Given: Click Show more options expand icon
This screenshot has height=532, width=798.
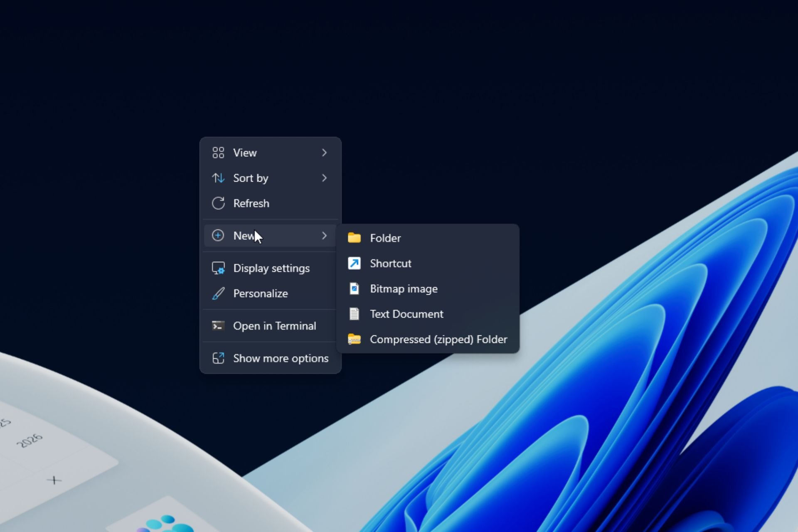Looking at the screenshot, I should (217, 358).
